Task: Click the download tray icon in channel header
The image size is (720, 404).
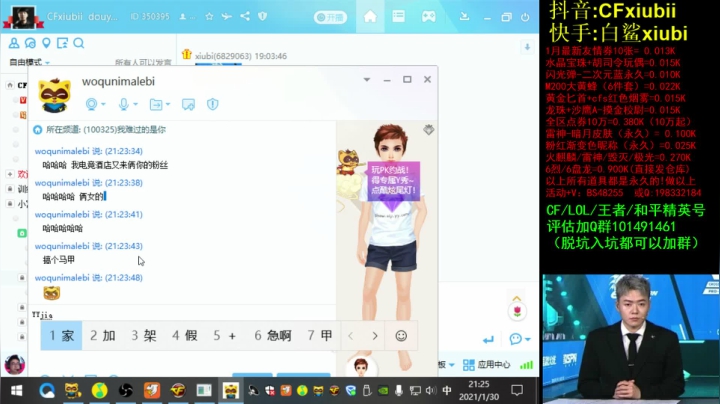Action: pos(464,17)
